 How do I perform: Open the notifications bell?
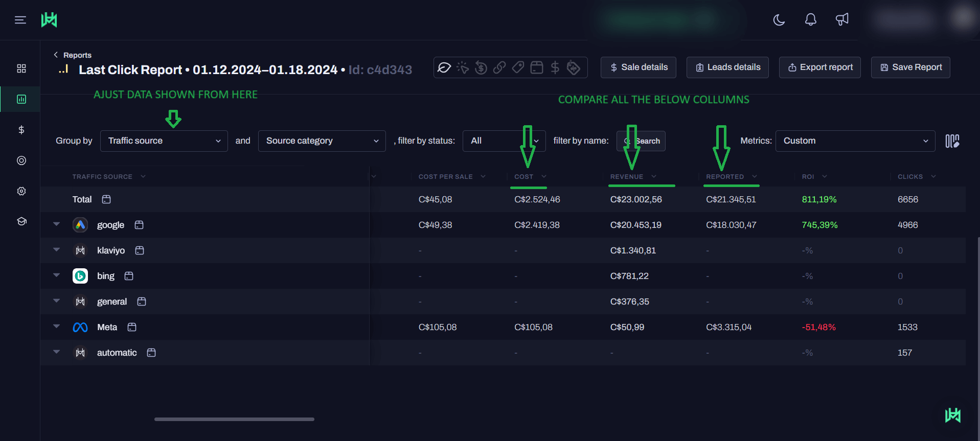(x=810, y=20)
